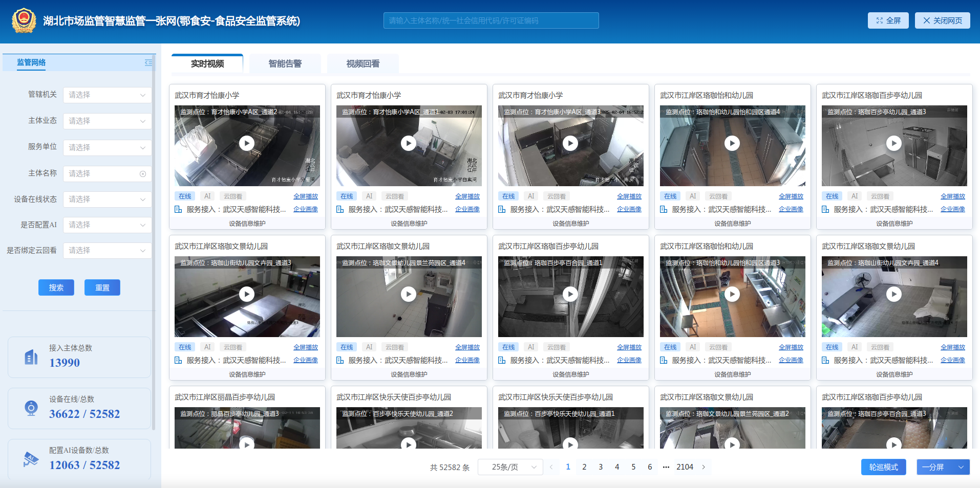Play video of 珞珈怡和幼儿园怡和园区通道4
Viewport: 980px width, 488px height.
(732, 143)
